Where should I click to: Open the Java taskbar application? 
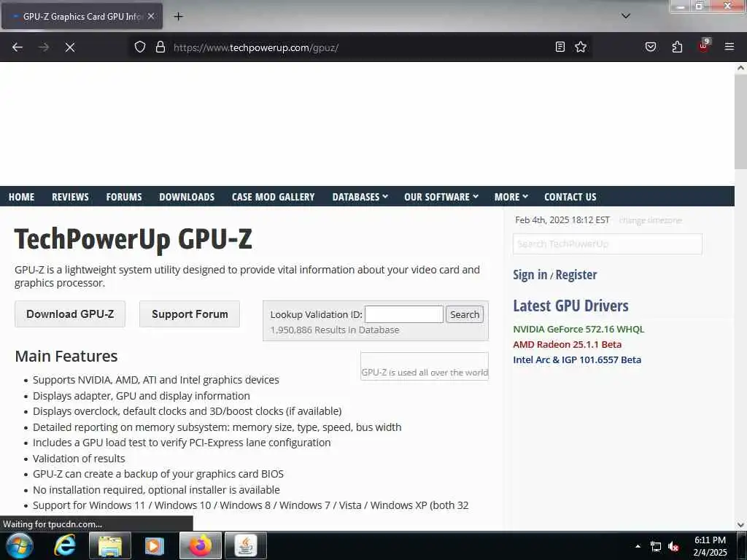(246, 545)
